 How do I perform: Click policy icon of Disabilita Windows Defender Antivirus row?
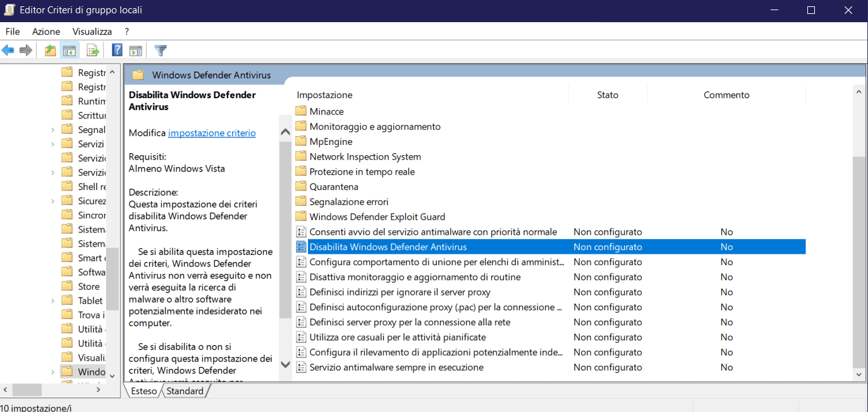pyautogui.click(x=301, y=247)
